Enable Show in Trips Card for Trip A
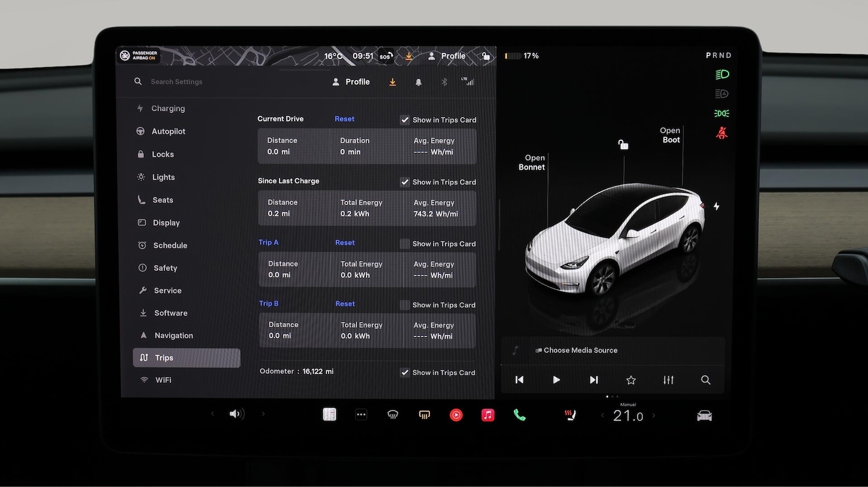This screenshot has height=487, width=868. pyautogui.click(x=405, y=244)
